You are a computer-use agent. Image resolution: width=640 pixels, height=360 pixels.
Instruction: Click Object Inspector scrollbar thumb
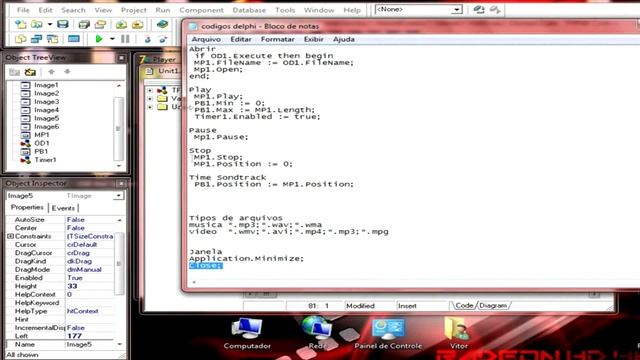[x=119, y=263]
